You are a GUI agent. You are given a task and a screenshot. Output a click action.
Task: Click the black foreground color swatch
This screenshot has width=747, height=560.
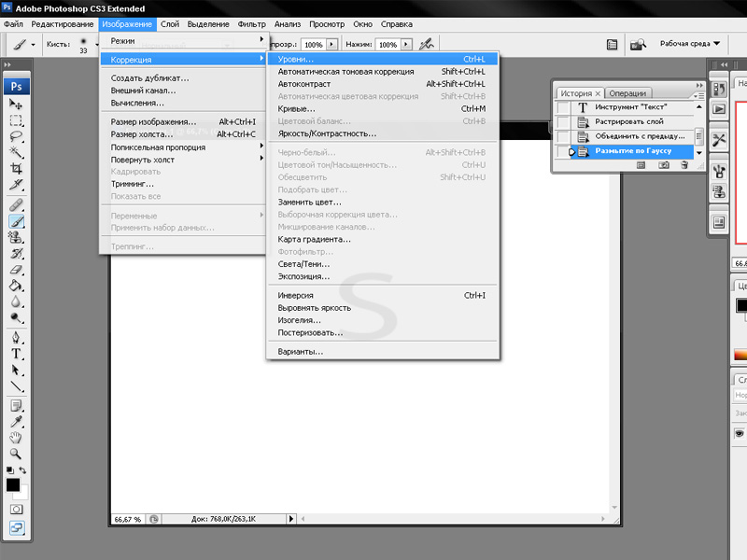12,485
